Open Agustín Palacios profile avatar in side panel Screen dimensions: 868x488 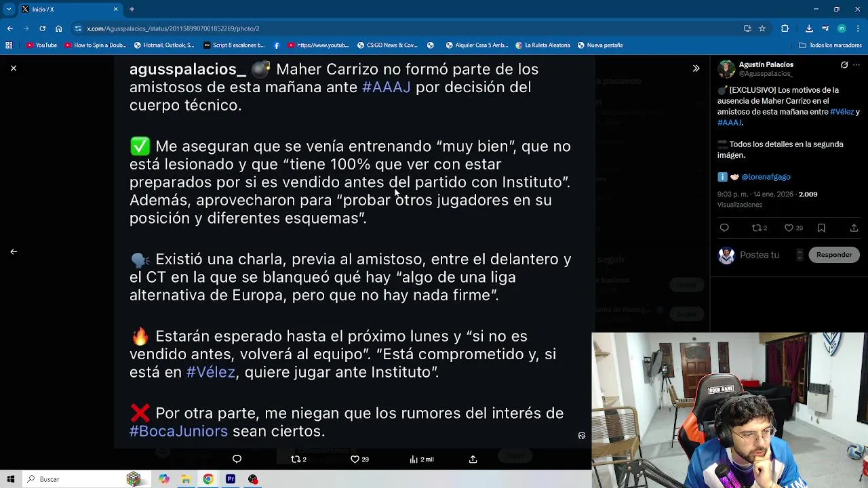click(x=726, y=69)
